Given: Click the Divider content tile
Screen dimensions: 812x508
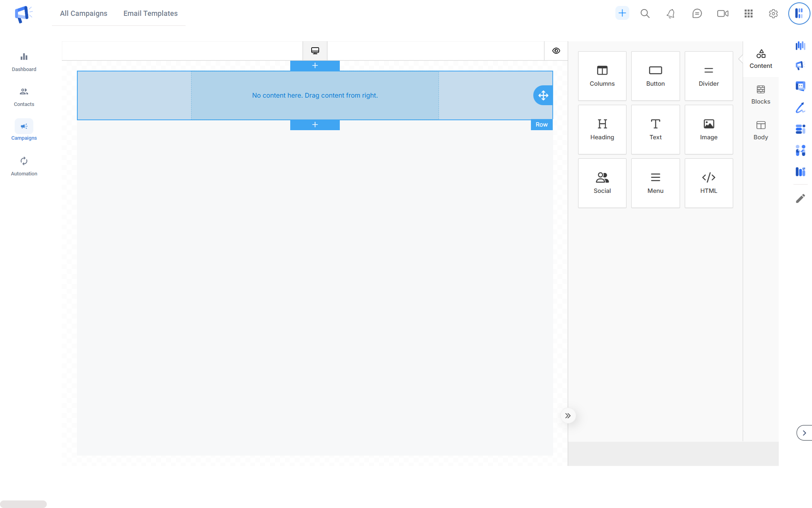Looking at the screenshot, I should pos(709,76).
